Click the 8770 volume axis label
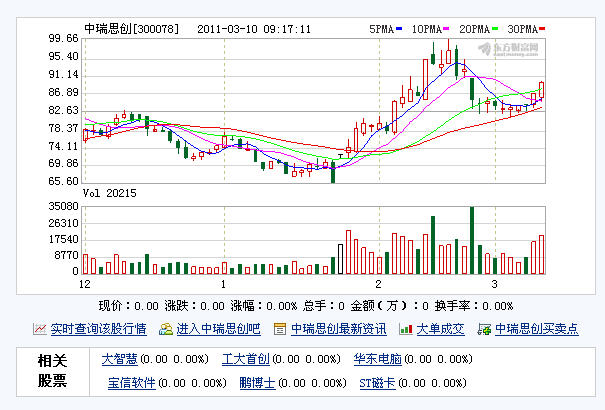 66,255
